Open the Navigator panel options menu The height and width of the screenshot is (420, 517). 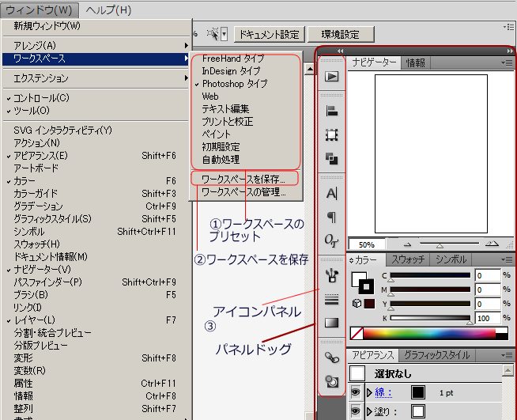pyautogui.click(x=508, y=62)
